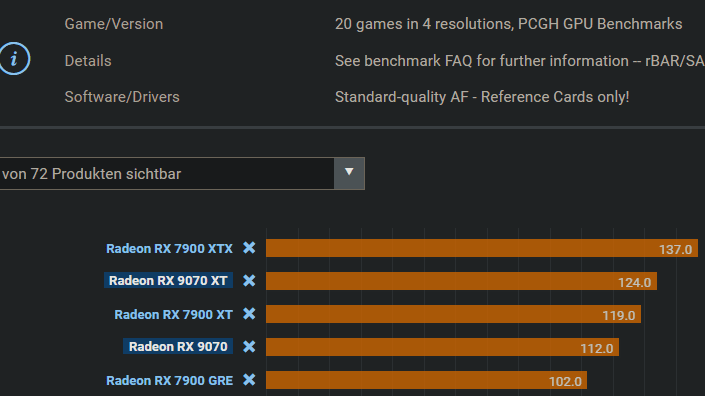Remove Radeon RX 9070 with X icon
The height and width of the screenshot is (396, 705).
coord(249,347)
